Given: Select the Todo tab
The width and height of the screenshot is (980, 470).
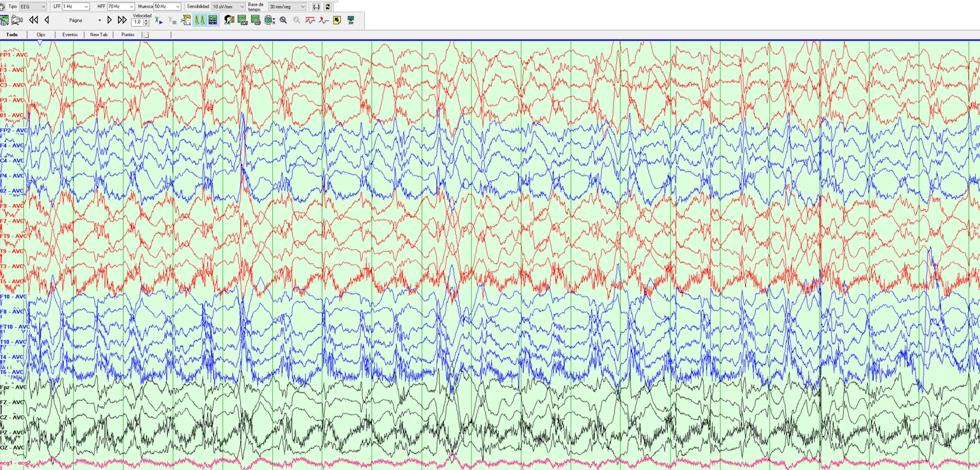Looking at the screenshot, I should (12, 35).
